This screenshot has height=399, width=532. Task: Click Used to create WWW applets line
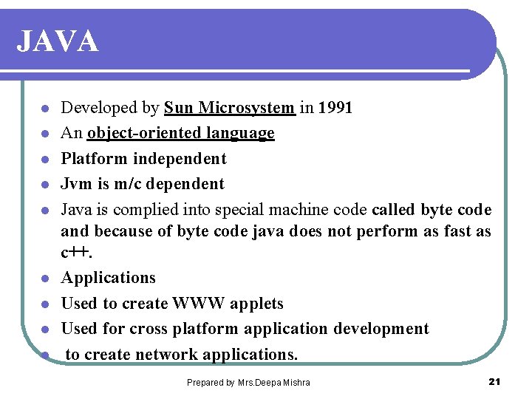pos(172,303)
